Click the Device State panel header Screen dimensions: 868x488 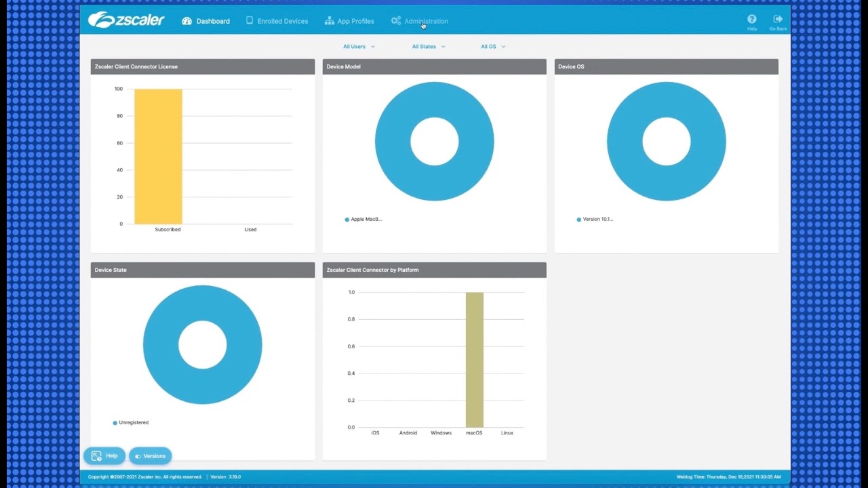click(x=203, y=270)
